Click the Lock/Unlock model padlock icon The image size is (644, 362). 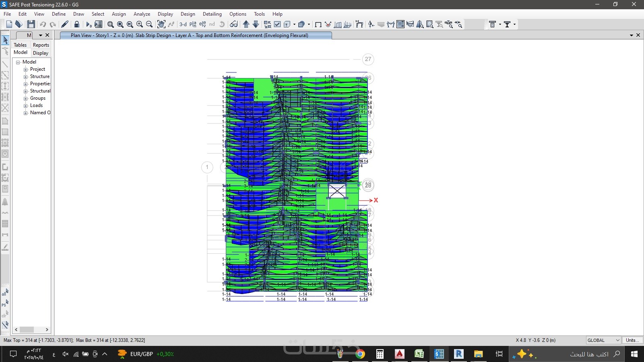point(77,25)
